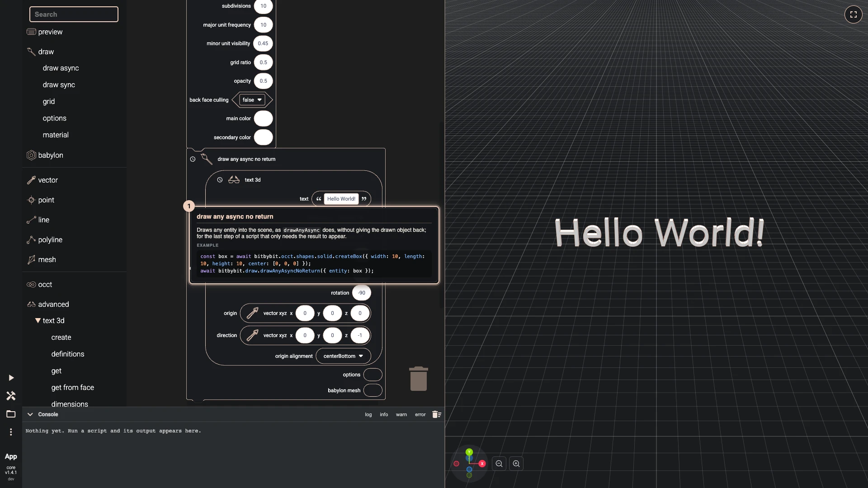868x488 pixels.
Task: Click the rotation value -90 field
Action: click(x=362, y=293)
